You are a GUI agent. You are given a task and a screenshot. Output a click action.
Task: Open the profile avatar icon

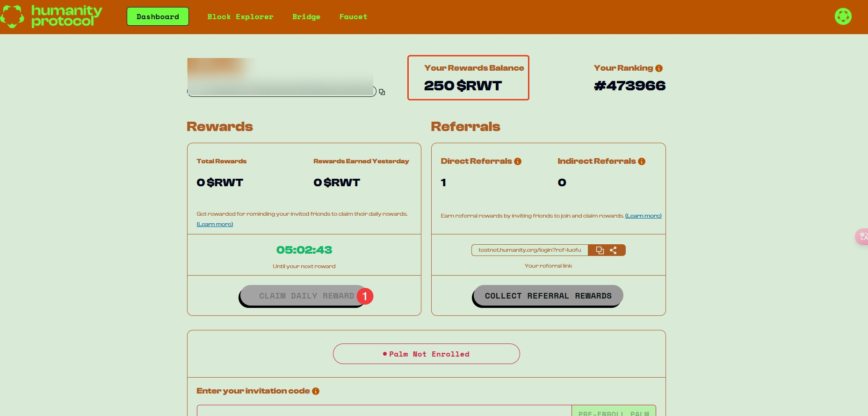[843, 16]
